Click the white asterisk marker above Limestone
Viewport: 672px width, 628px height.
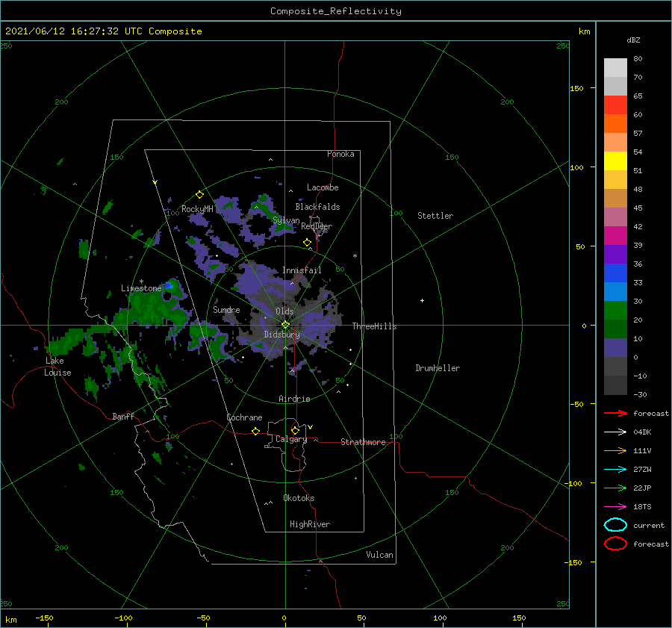click(x=141, y=282)
